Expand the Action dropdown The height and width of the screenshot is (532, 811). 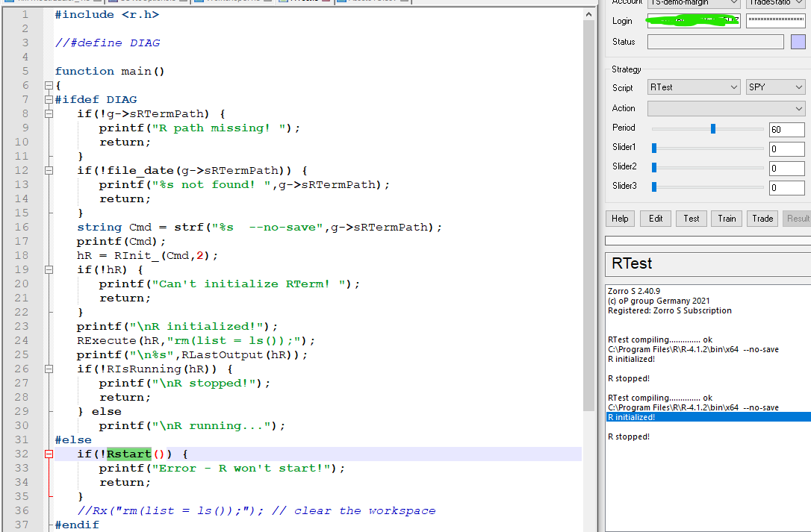coord(726,109)
